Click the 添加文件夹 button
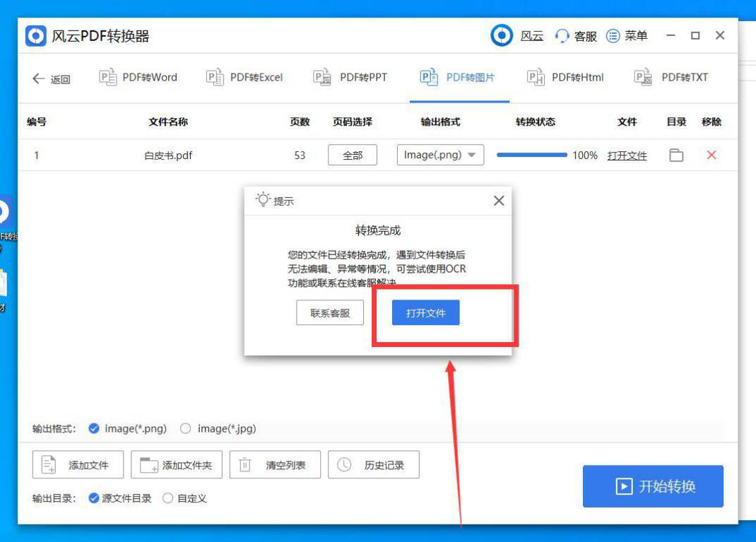This screenshot has height=542, width=756. click(x=177, y=465)
